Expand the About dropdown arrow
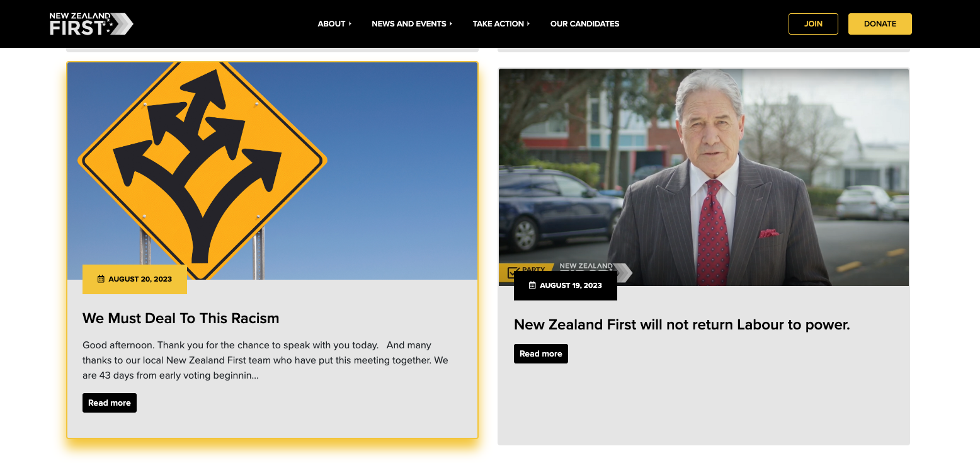Viewport: 980px width, 463px height. click(x=350, y=24)
